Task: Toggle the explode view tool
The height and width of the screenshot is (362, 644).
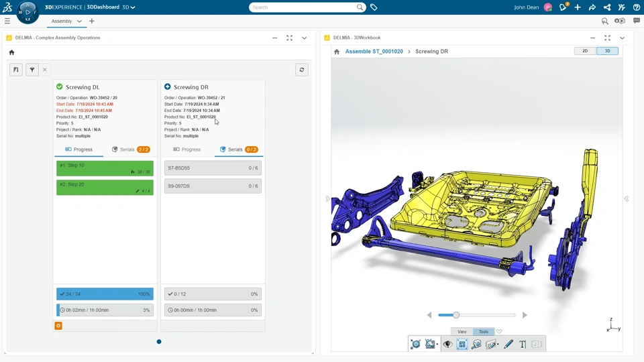Action: [x=462, y=345]
